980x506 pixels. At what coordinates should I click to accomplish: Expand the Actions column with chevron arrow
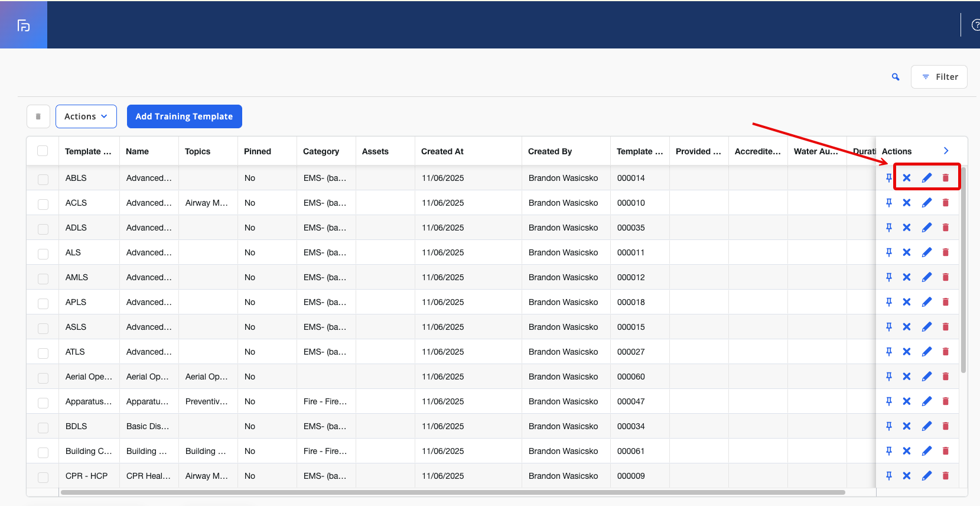(946, 151)
